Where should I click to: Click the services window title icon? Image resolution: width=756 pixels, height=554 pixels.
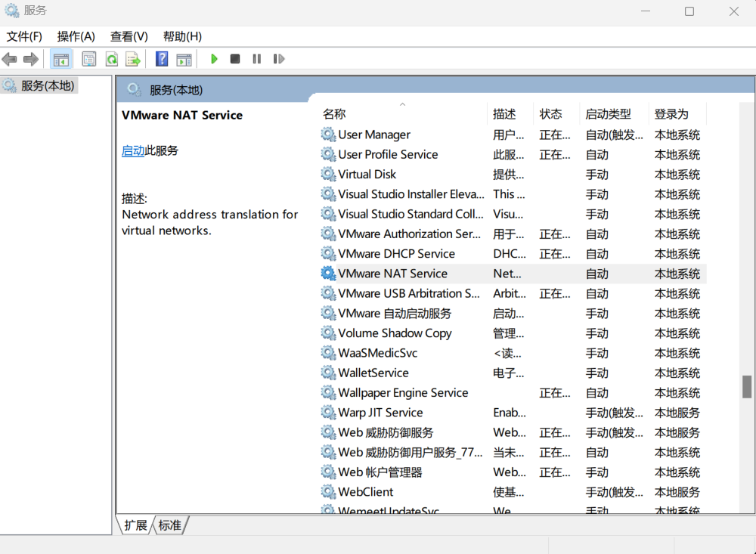(x=11, y=10)
